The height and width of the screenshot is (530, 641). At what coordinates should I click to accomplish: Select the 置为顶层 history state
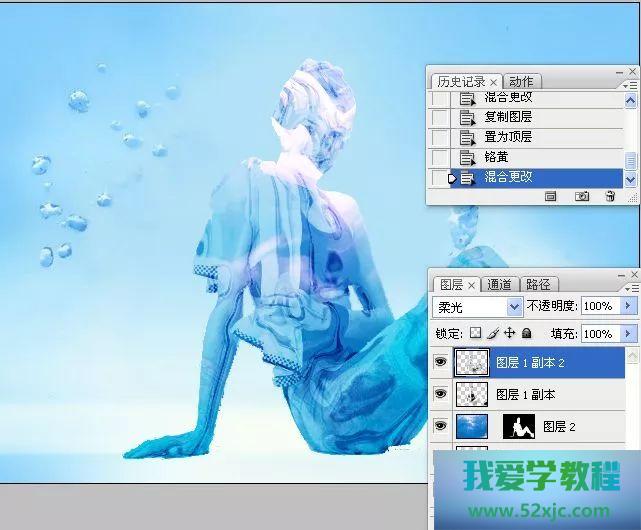(508, 137)
